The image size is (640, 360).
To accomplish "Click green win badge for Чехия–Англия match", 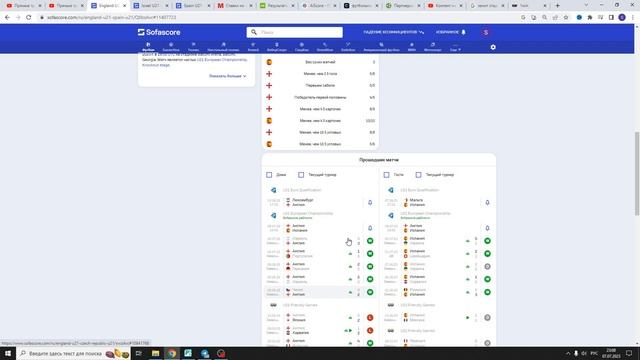I will pyautogui.click(x=370, y=292).
